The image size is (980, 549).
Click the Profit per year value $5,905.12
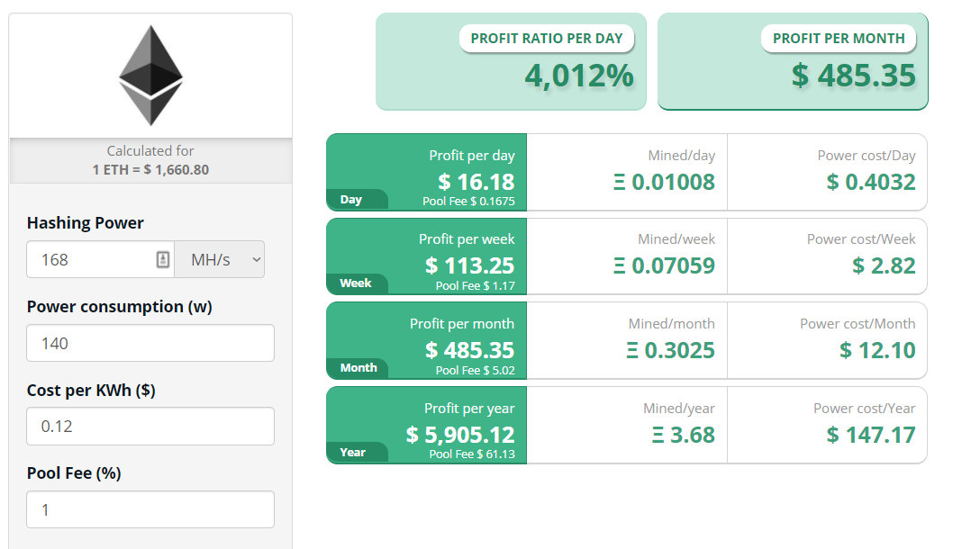tap(460, 434)
